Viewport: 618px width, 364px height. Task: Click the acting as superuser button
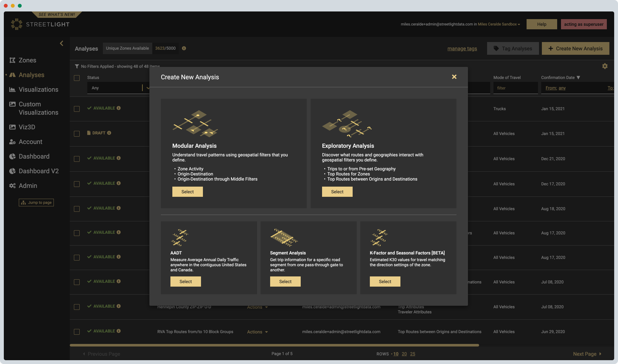[x=584, y=24]
